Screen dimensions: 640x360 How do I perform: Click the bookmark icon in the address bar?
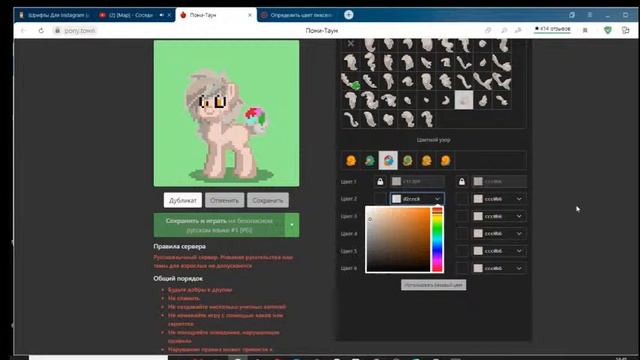[x=488, y=31]
